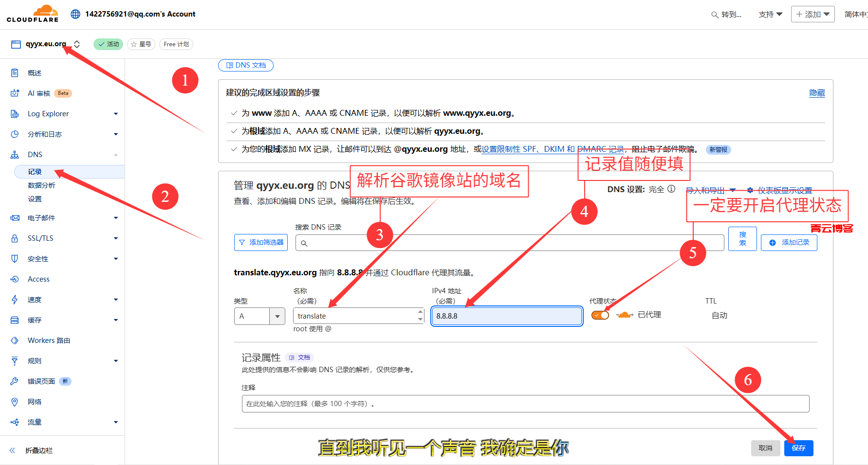Toggle the 代理状态 proxy switch
The image size is (868, 465).
point(600,315)
